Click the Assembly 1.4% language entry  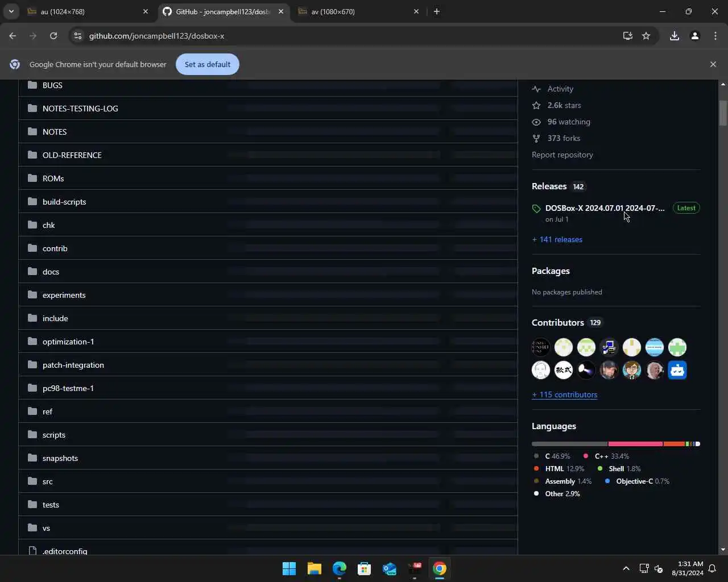563,481
